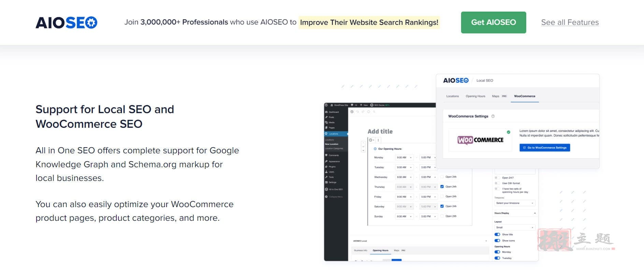Click the WordPress logo in the admin bar
This screenshot has height=277, width=644.
(326, 105)
